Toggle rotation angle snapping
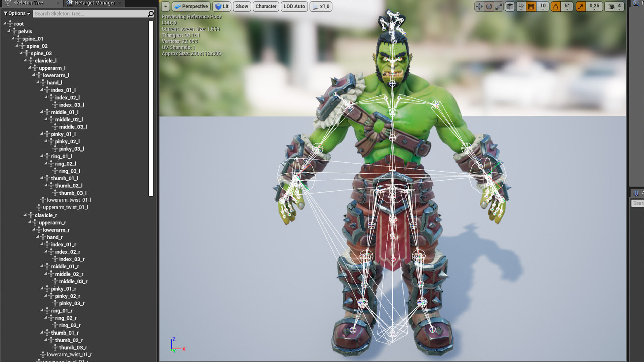Screen dimensions: 644x362 556,6
